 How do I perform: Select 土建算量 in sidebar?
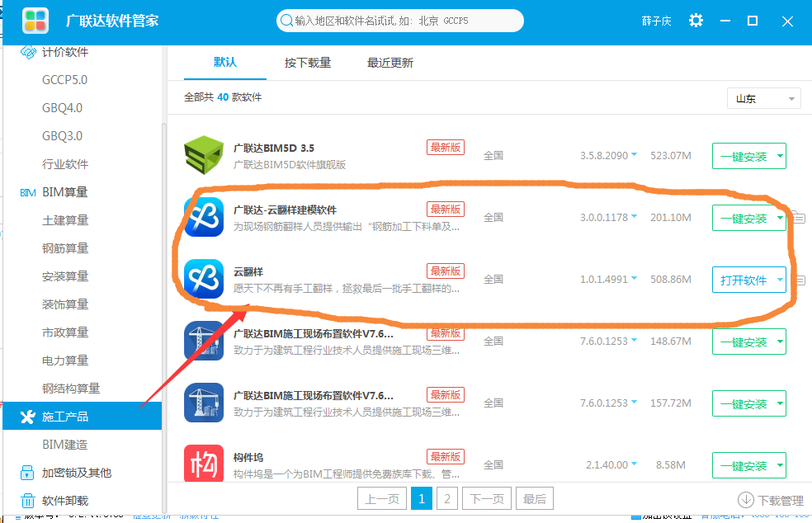pos(65,220)
